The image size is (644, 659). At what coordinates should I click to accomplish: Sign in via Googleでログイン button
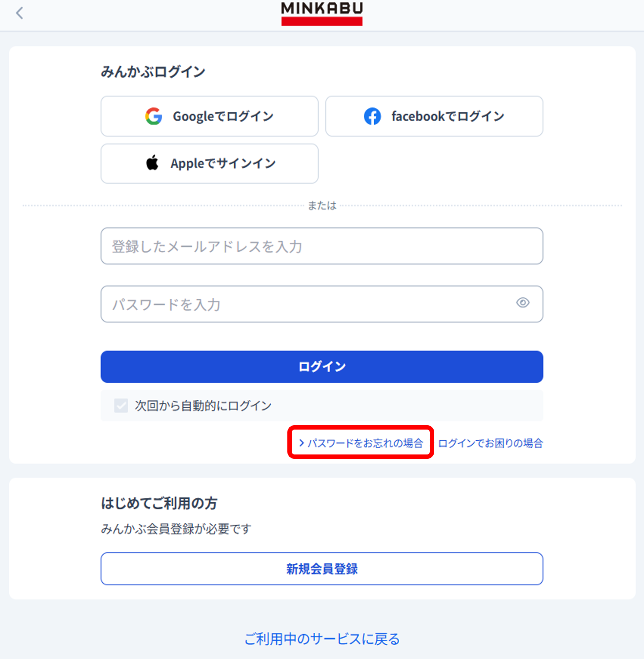[x=209, y=116]
